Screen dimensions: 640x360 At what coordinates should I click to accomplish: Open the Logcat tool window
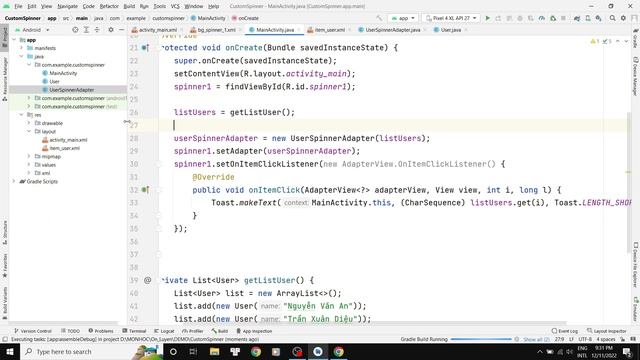pyautogui.click(x=164, y=331)
